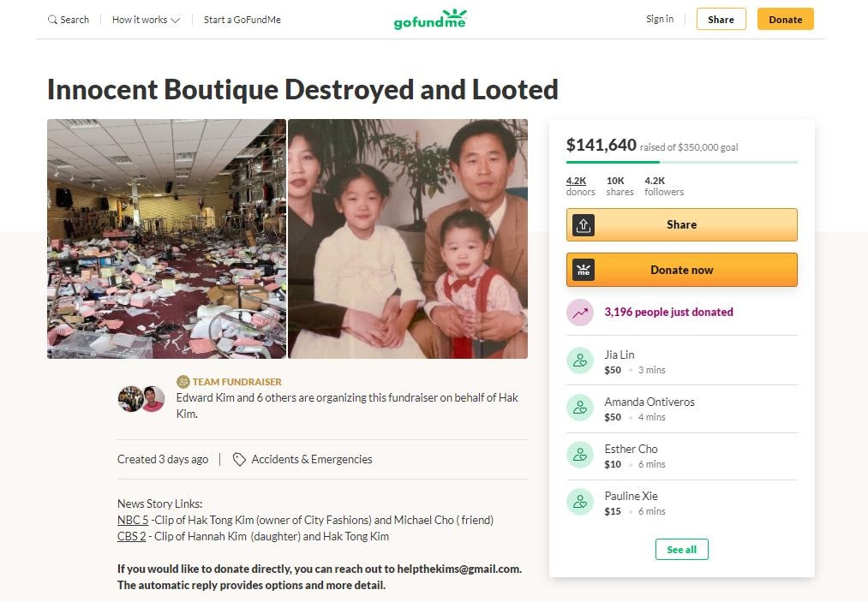
Task: Click Esther Cho's donor avatar icon
Action: [580, 455]
